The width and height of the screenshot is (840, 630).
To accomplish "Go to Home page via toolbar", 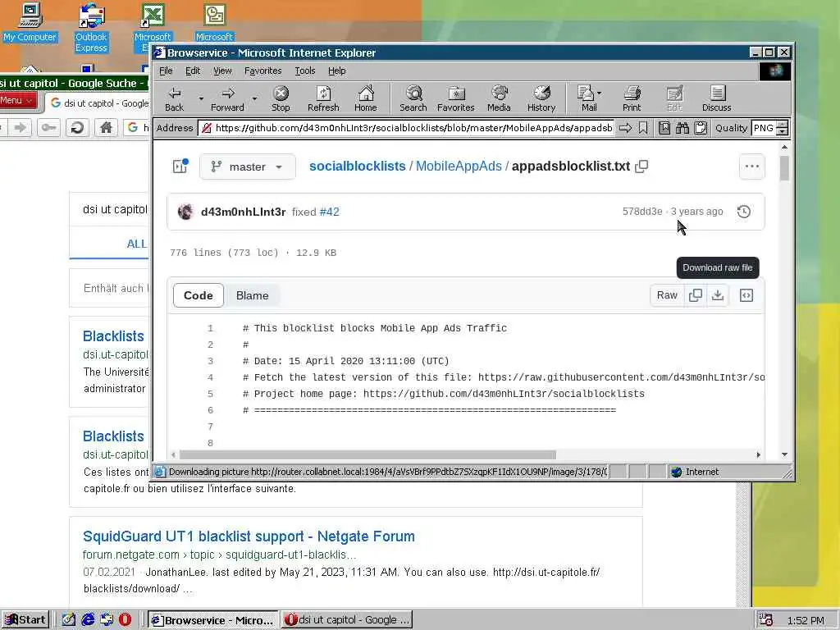I will pyautogui.click(x=365, y=99).
